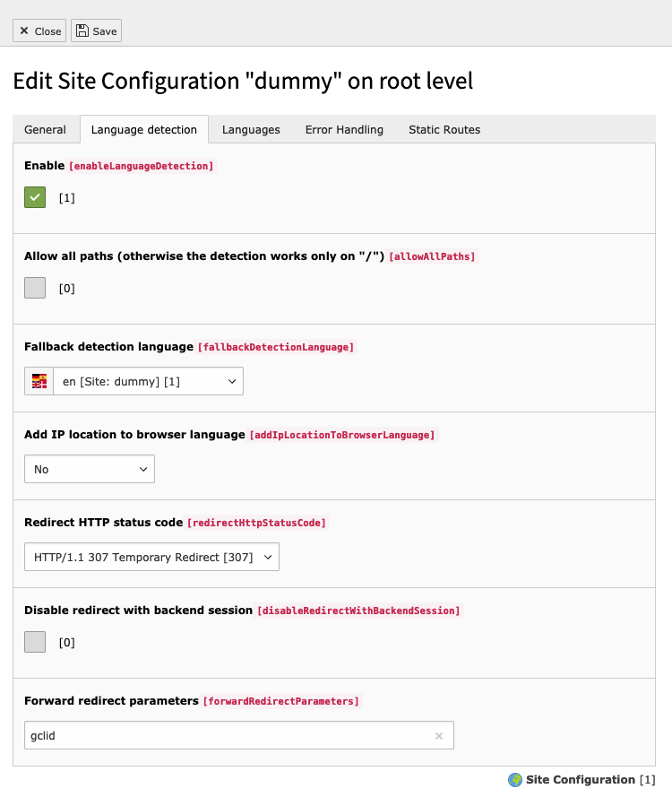
Task: Switch to the Languages tab
Action: click(x=251, y=130)
